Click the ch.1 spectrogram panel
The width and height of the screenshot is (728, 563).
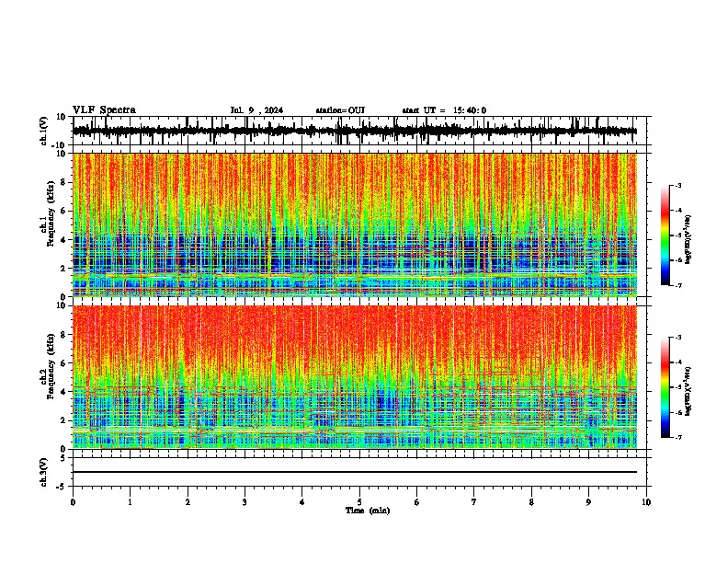(x=355, y=224)
